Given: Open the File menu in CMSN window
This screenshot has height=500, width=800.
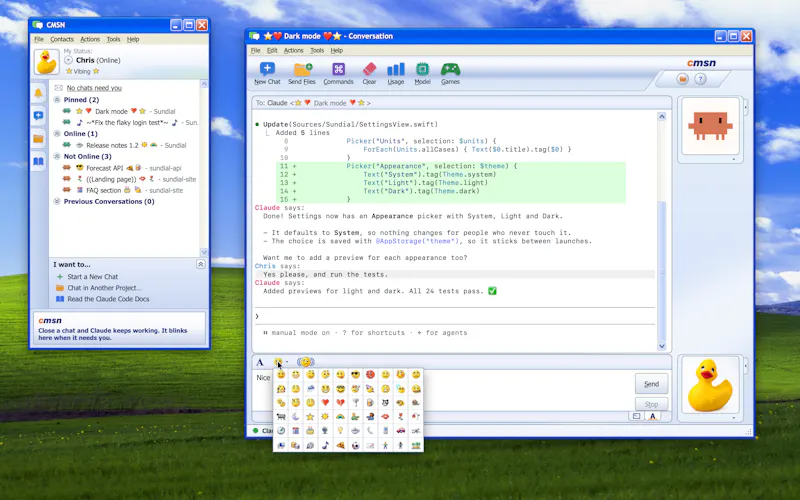Looking at the screenshot, I should [39, 39].
